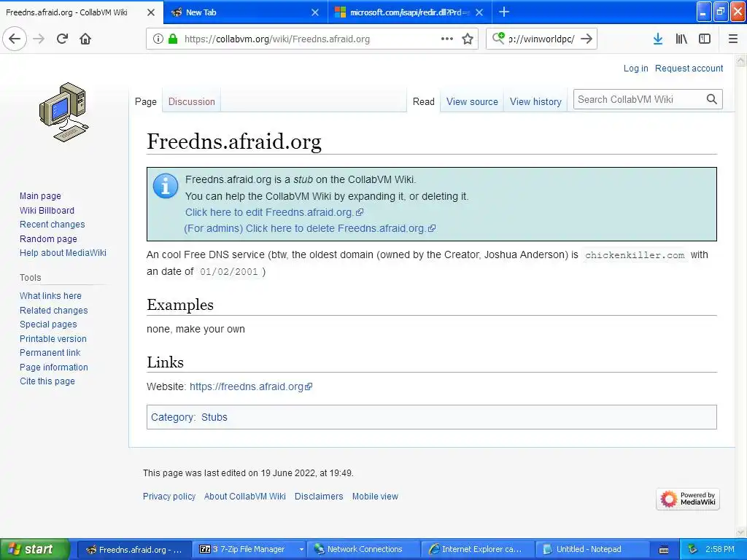Click the forward navigation arrow
The image size is (747, 560).
click(39, 39)
